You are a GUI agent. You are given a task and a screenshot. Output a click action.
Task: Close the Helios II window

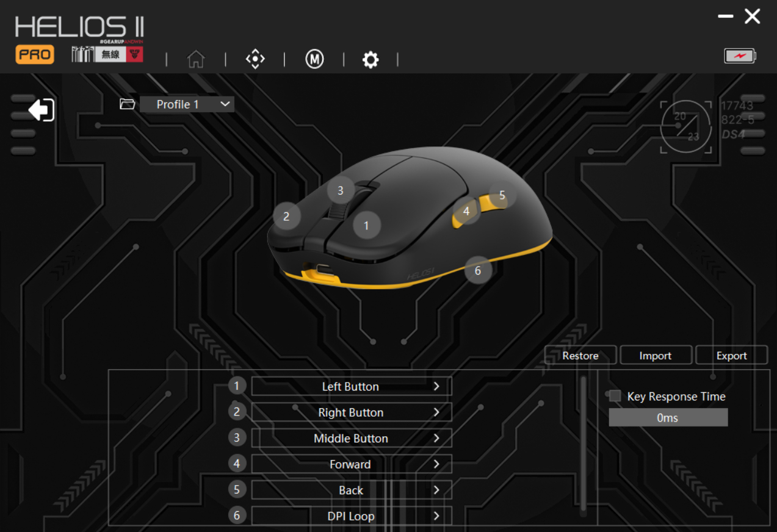coord(753,16)
